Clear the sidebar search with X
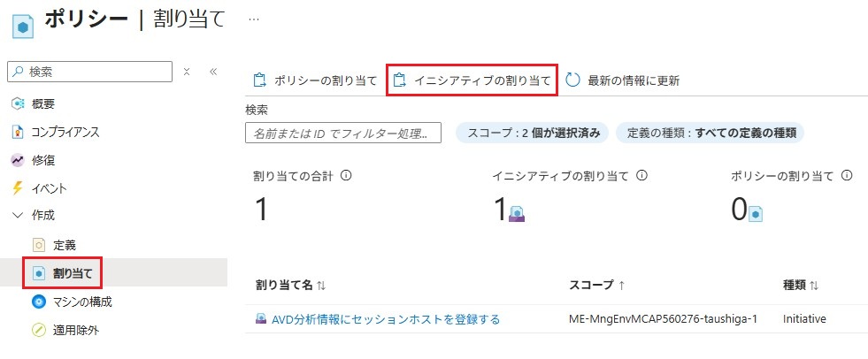This screenshot has width=868, height=359. tap(187, 72)
